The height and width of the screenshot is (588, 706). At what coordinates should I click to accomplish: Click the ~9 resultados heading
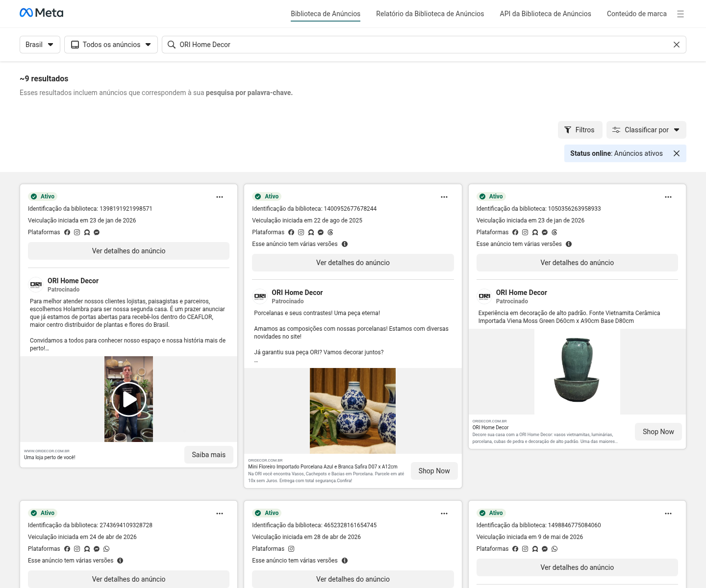click(x=44, y=78)
